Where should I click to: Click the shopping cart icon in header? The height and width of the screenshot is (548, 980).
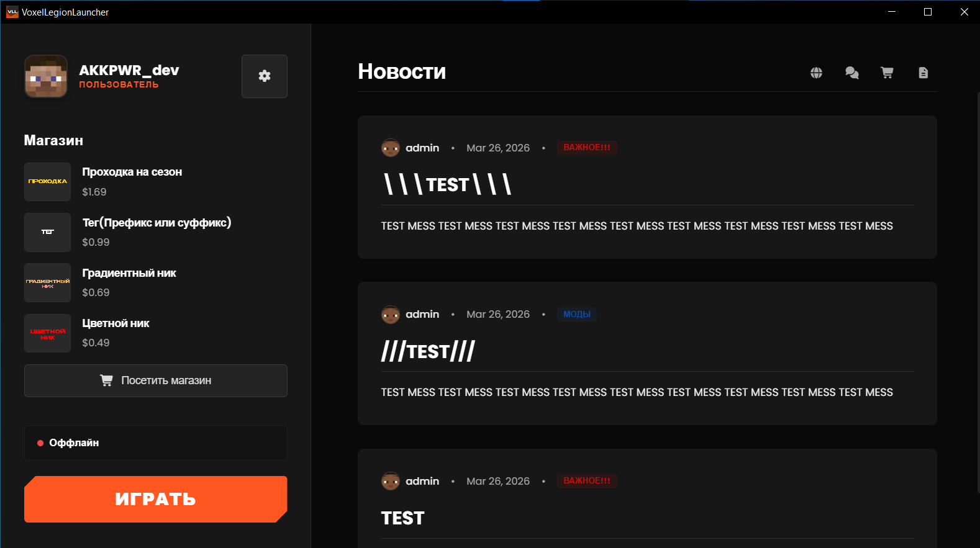tap(887, 73)
